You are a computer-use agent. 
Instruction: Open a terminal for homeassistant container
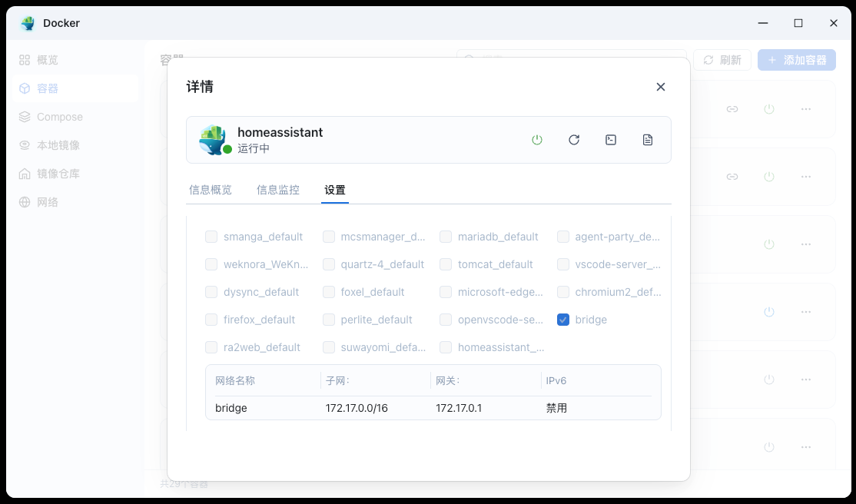click(611, 139)
